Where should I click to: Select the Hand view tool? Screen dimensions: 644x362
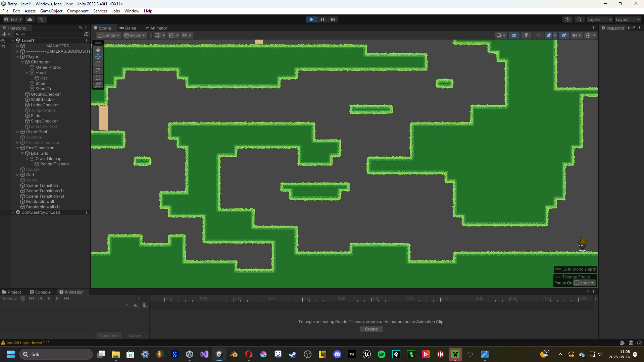(98, 50)
